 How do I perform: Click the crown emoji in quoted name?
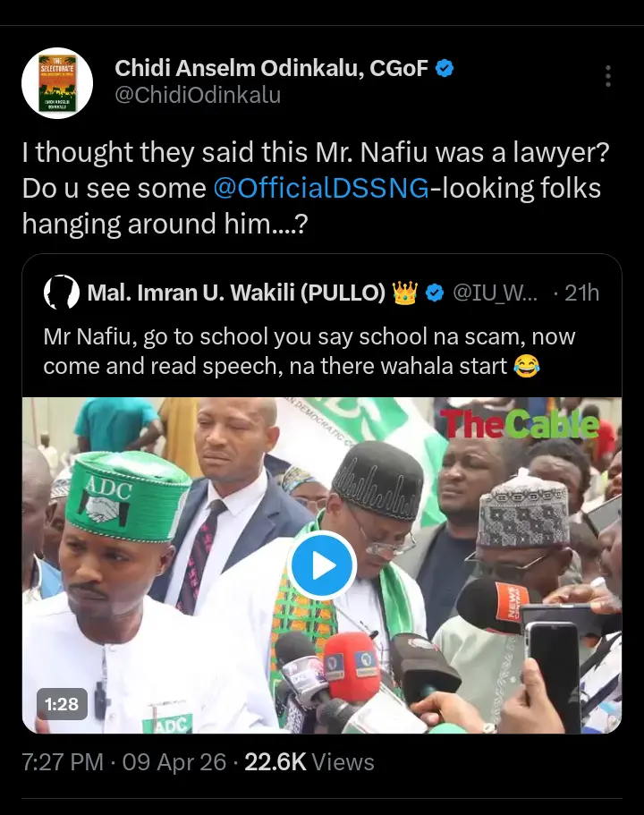coord(405,293)
